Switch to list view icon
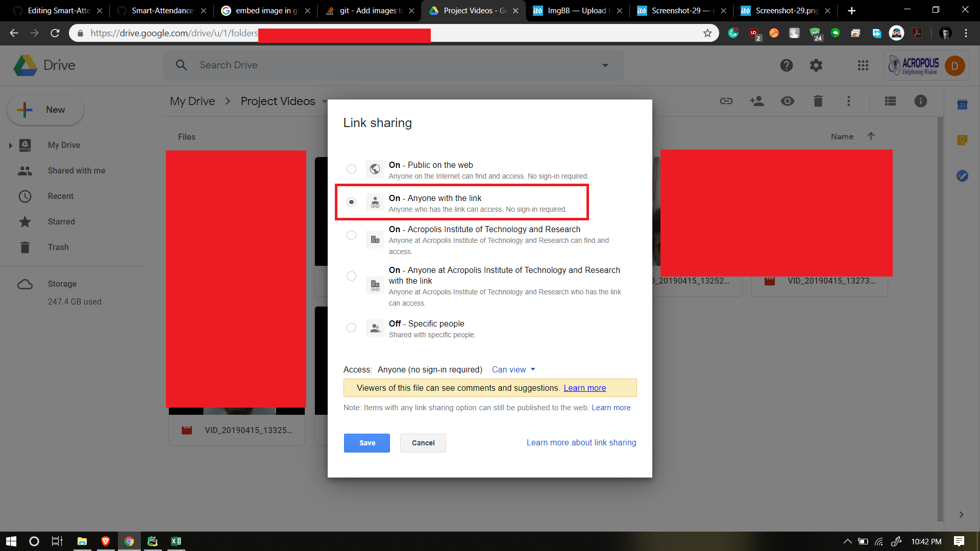This screenshot has width=980, height=551. tap(890, 101)
